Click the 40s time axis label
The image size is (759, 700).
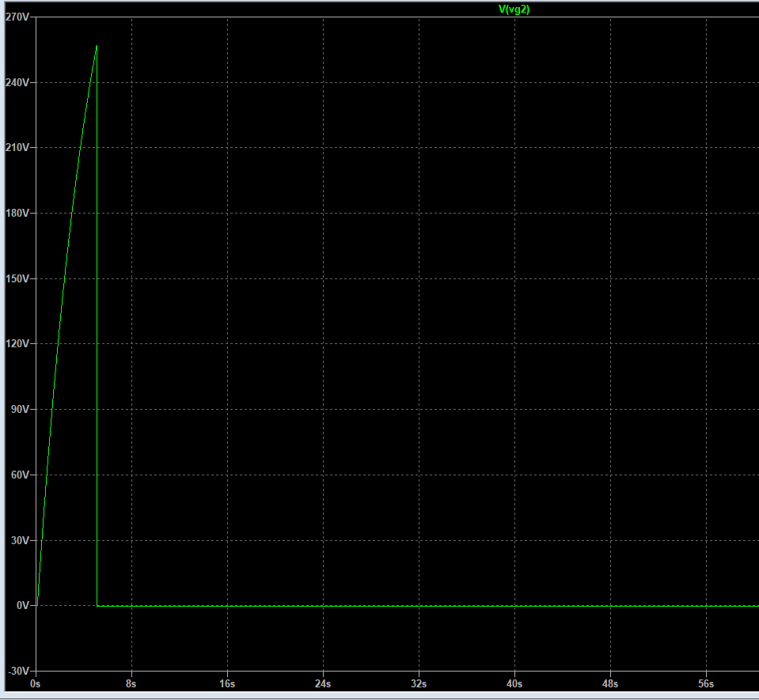point(514,683)
